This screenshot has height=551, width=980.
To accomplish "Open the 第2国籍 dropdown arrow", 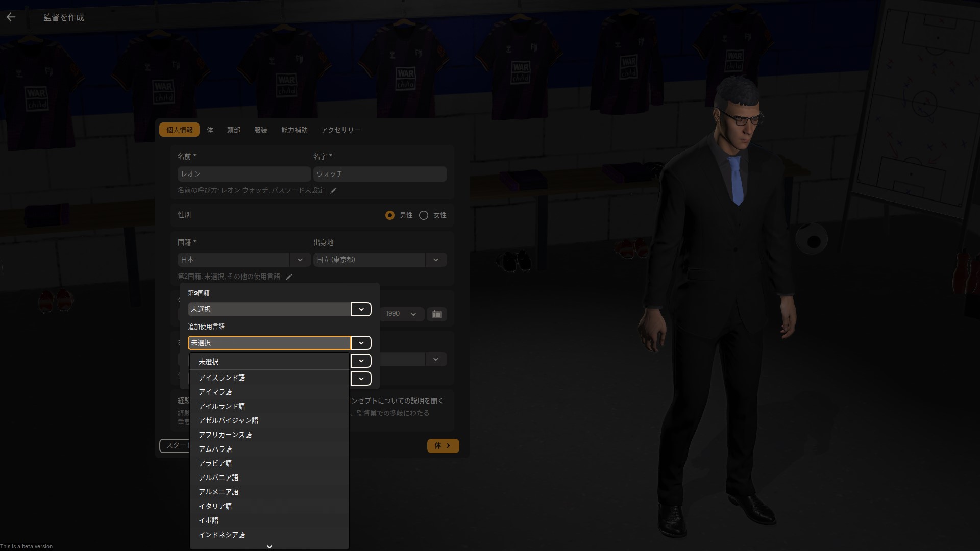I will click(x=361, y=309).
